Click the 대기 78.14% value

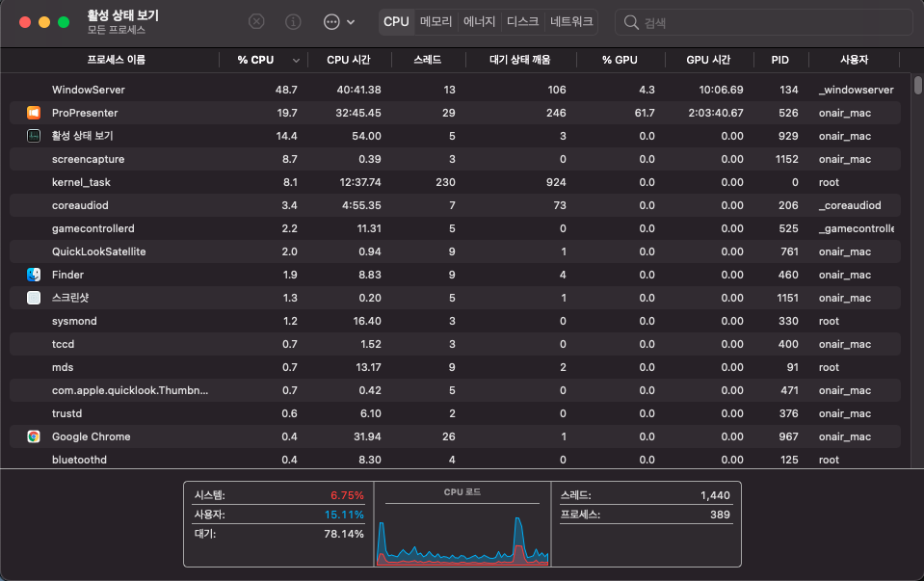pos(344,534)
